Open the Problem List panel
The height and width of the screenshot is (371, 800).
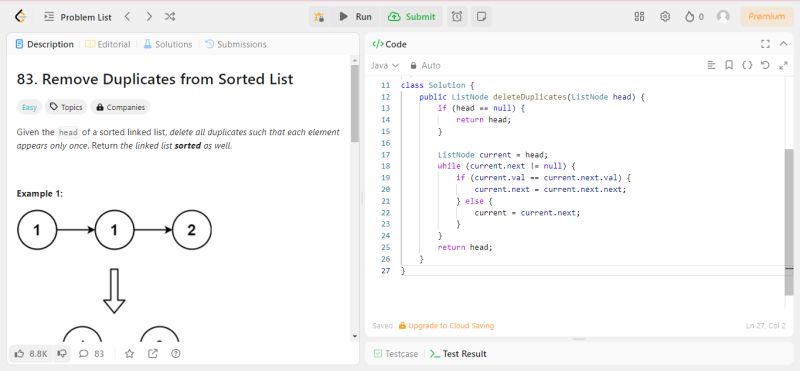(78, 17)
